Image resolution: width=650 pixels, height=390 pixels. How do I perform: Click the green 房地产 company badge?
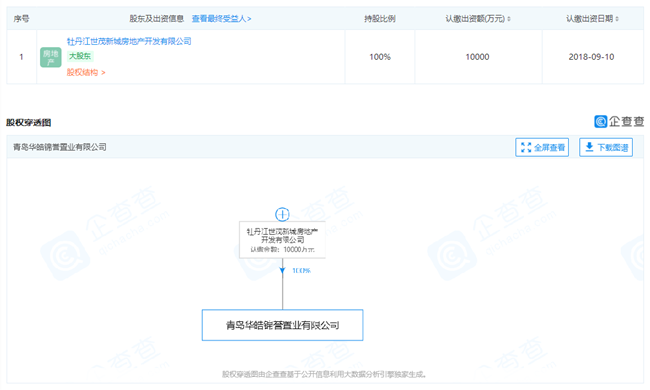point(51,57)
